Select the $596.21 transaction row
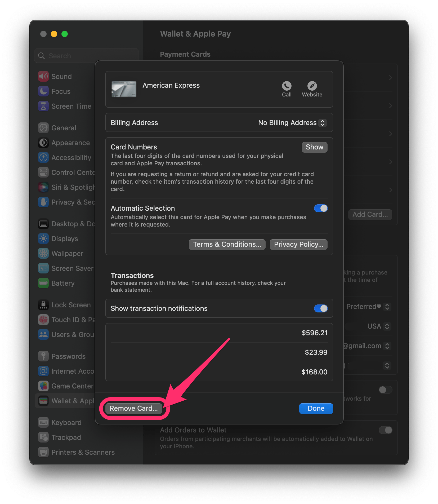The height and width of the screenshot is (504, 438). click(x=219, y=333)
